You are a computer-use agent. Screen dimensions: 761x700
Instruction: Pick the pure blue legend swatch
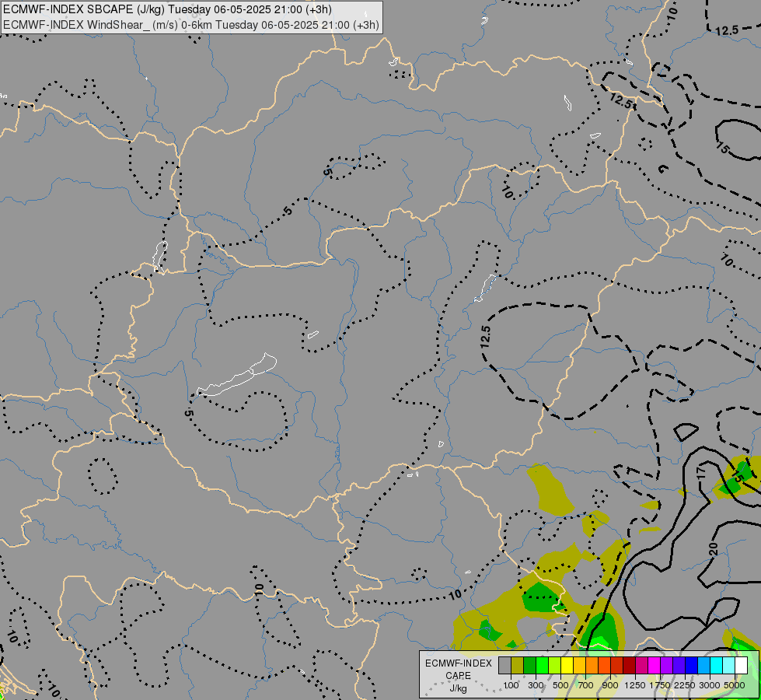coord(692,665)
